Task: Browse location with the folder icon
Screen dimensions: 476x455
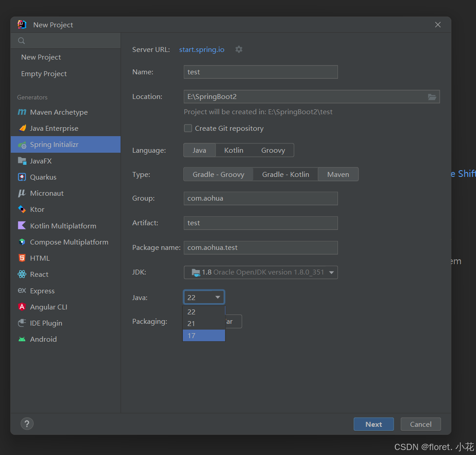Action: [432, 97]
